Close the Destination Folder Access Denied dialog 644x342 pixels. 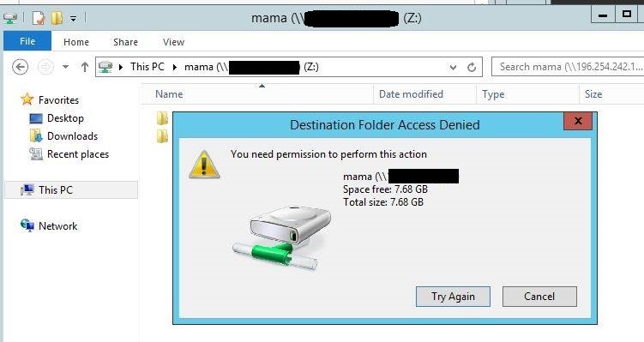[x=578, y=121]
